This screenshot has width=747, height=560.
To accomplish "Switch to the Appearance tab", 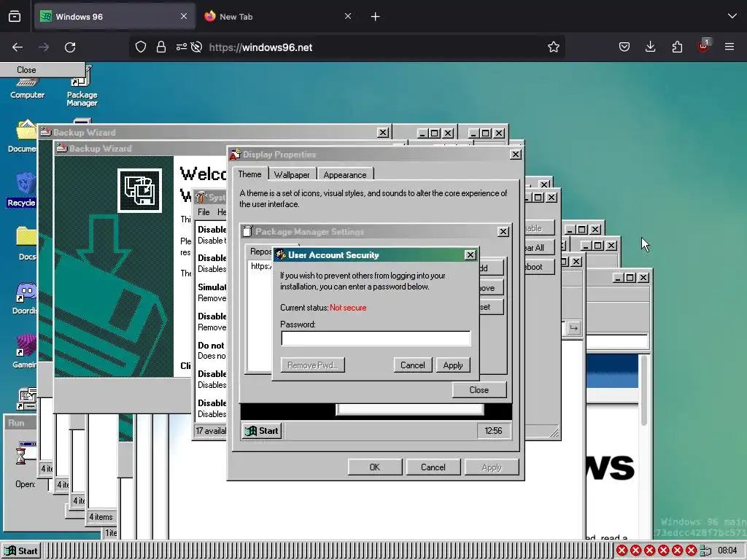I will (x=345, y=175).
